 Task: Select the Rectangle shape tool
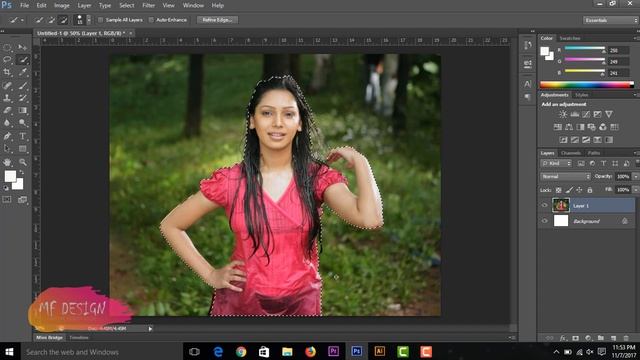click(x=23, y=149)
